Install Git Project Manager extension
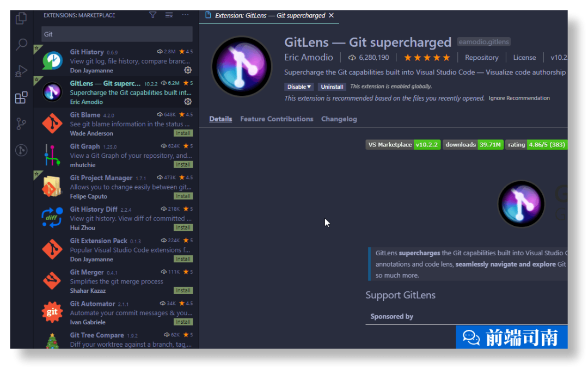 [183, 196]
